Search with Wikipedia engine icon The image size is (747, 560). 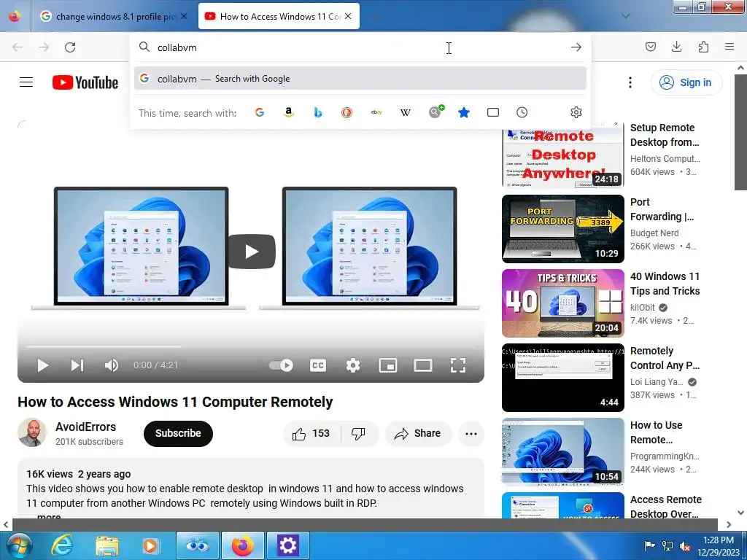(406, 112)
